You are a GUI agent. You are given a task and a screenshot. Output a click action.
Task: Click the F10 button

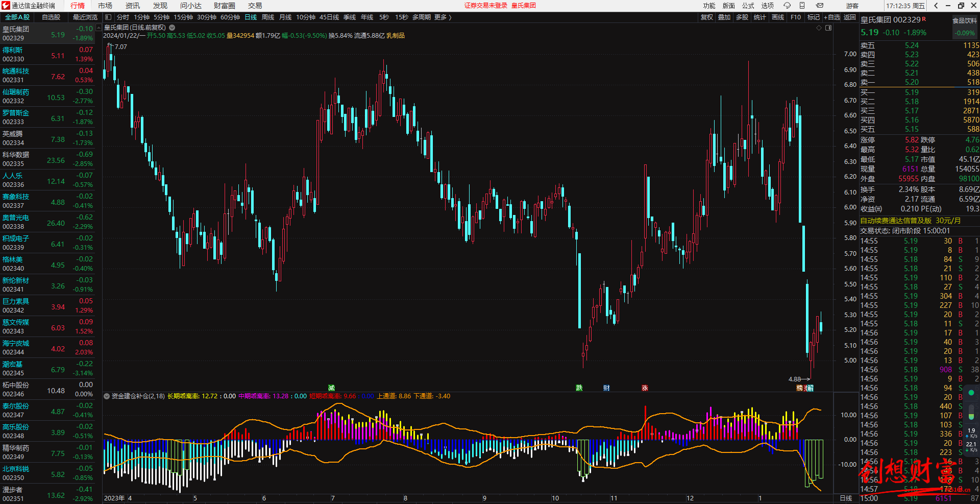point(796,17)
